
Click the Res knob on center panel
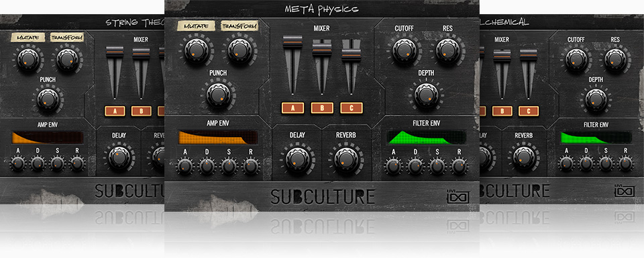tap(447, 50)
